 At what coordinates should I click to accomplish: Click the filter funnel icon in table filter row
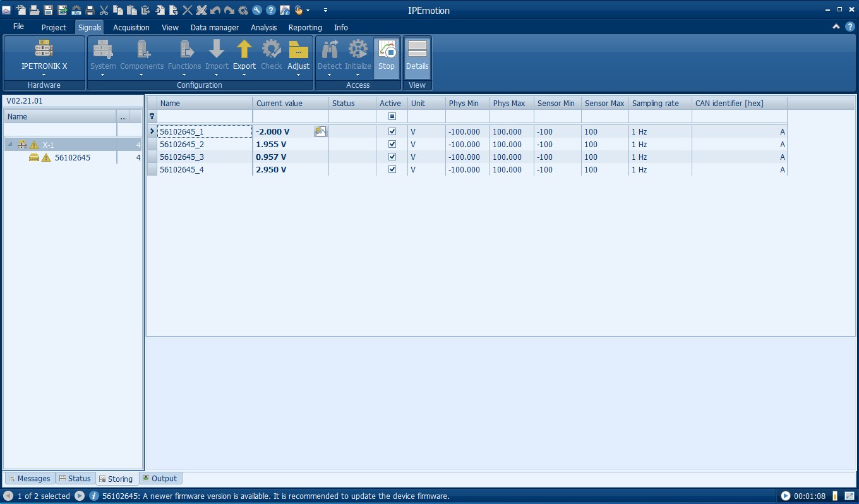[x=152, y=116]
